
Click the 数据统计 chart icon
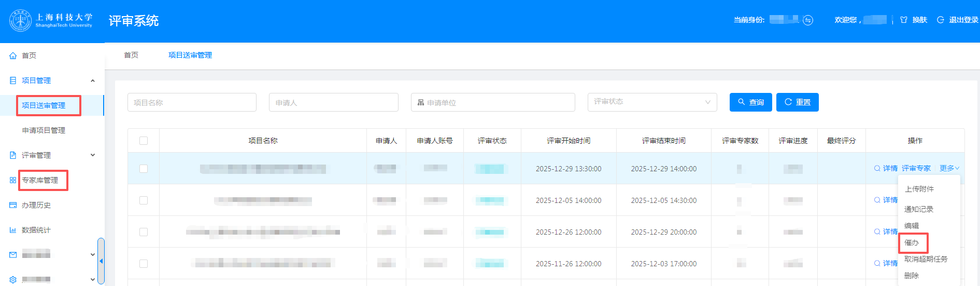pos(13,230)
